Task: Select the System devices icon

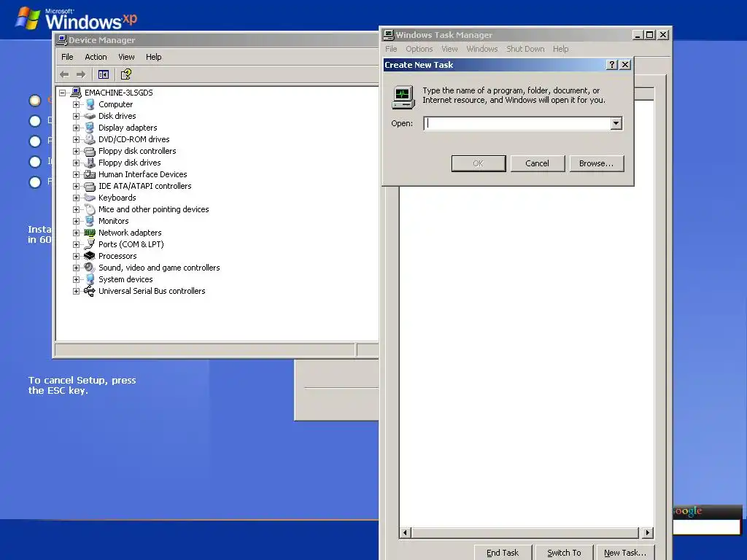Action: (90, 279)
